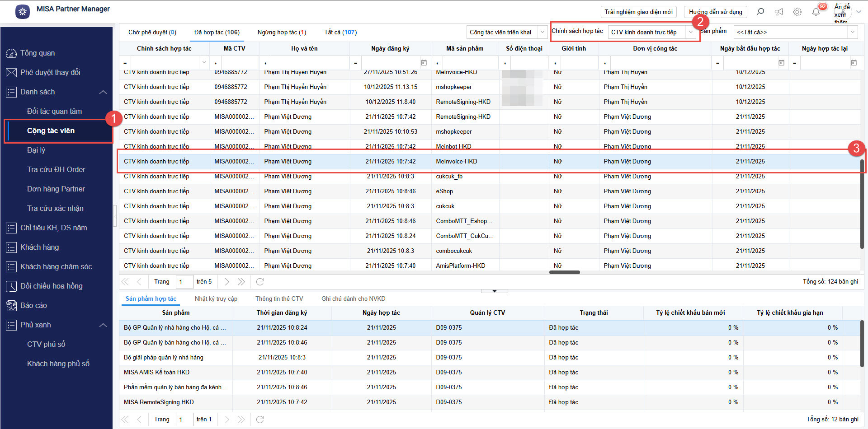Viewport: 868px width, 429px height.
Task: Open the Chính sách hợp tác dropdown
Action: 690,32
